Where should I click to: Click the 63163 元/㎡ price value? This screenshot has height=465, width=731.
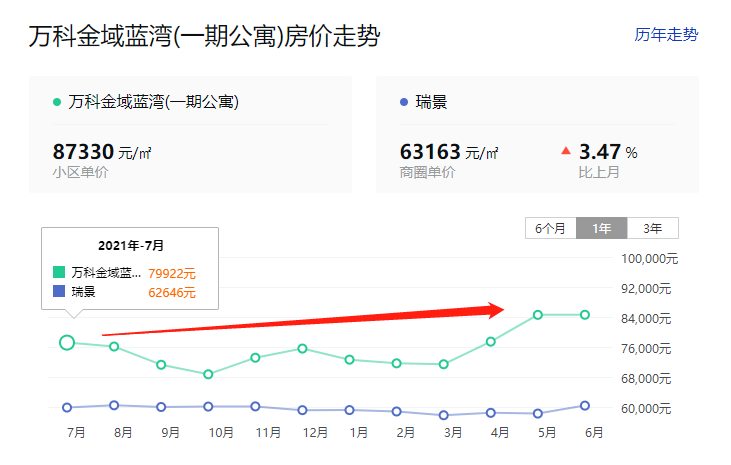(449, 152)
